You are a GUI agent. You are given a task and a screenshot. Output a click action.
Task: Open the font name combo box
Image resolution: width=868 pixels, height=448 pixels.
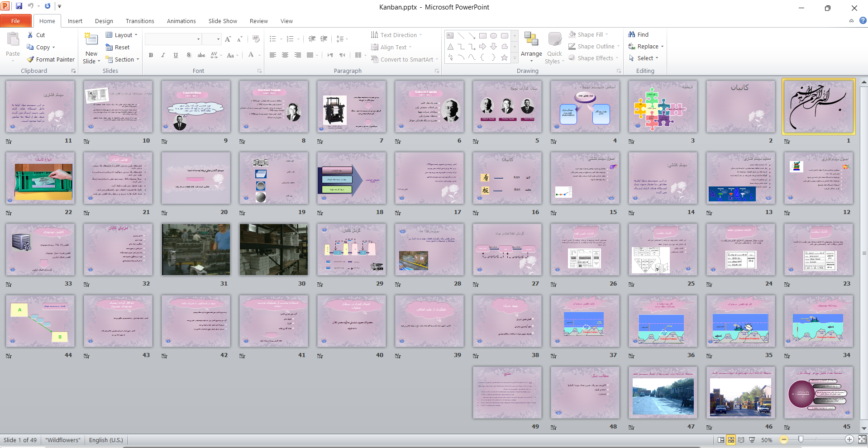[x=173, y=39]
